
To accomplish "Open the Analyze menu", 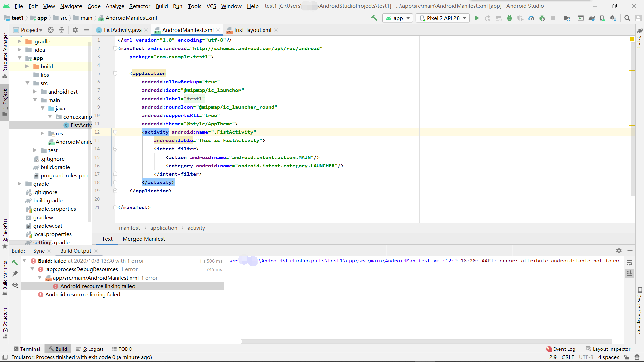I will 115,6.
